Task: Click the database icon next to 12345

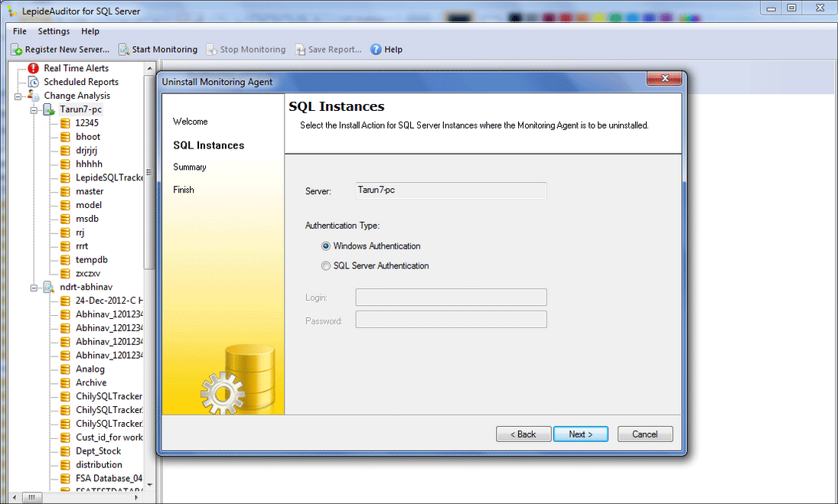Action: click(65, 123)
